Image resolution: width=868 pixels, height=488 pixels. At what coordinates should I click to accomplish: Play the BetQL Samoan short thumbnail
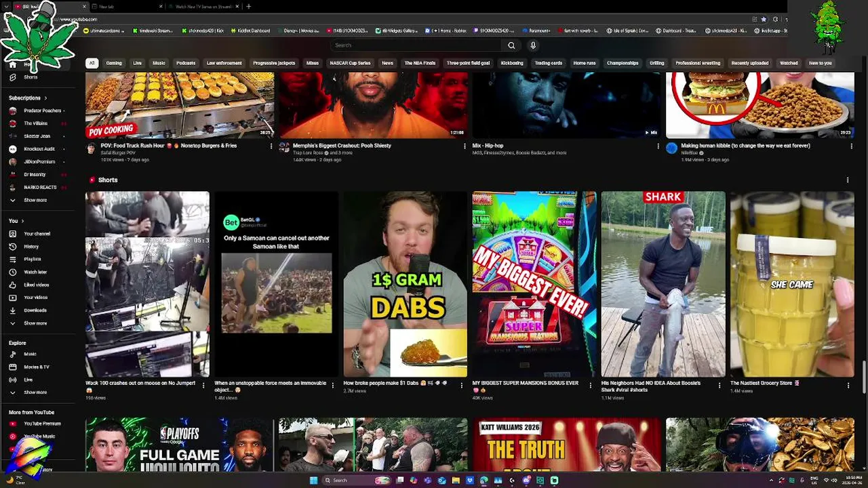click(276, 284)
